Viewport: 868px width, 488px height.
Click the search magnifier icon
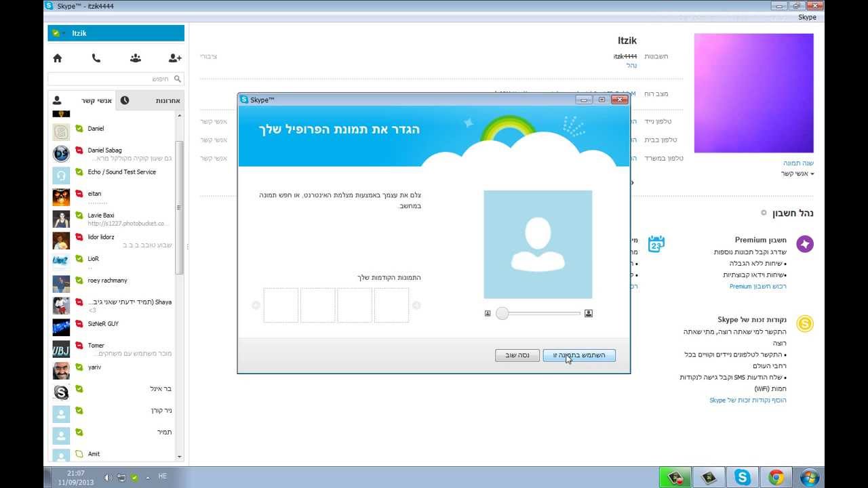pos(178,79)
